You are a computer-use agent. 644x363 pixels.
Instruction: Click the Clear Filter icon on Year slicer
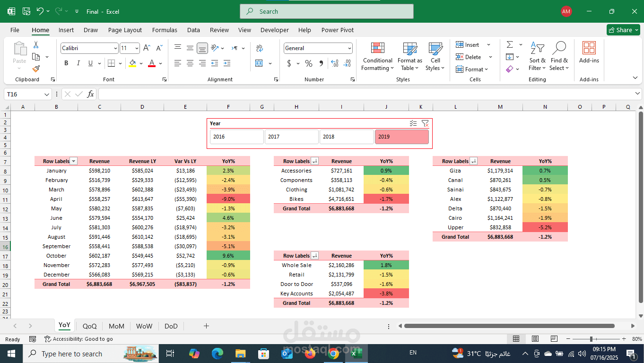425,123
